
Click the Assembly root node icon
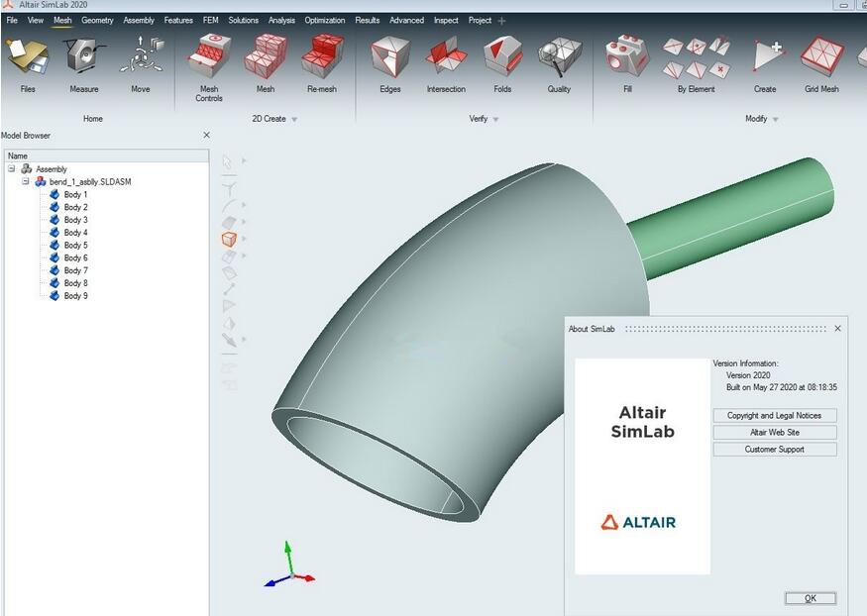point(27,168)
